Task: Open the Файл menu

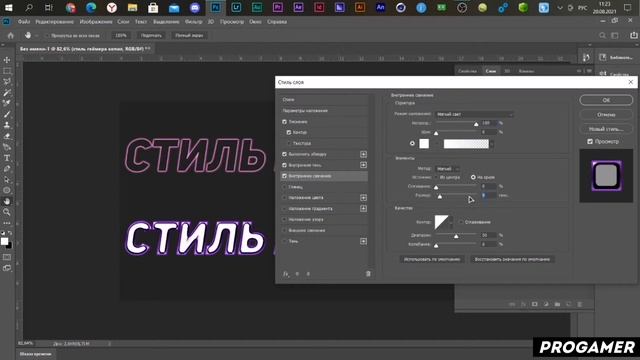Action: [x=24, y=22]
